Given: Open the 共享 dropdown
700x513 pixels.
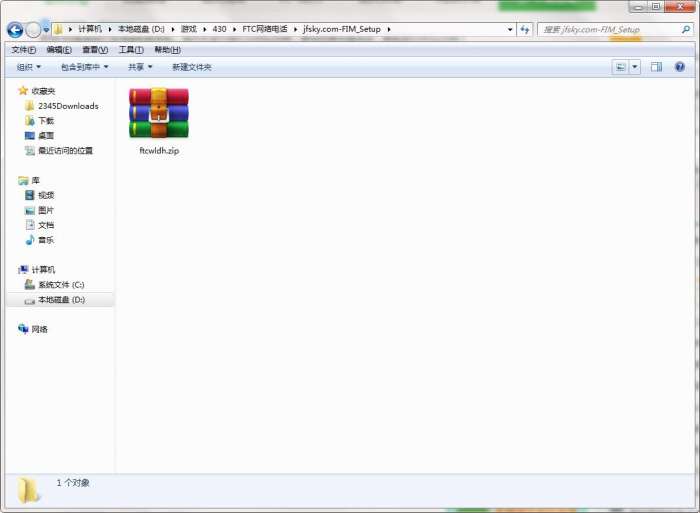Looking at the screenshot, I should (140, 67).
